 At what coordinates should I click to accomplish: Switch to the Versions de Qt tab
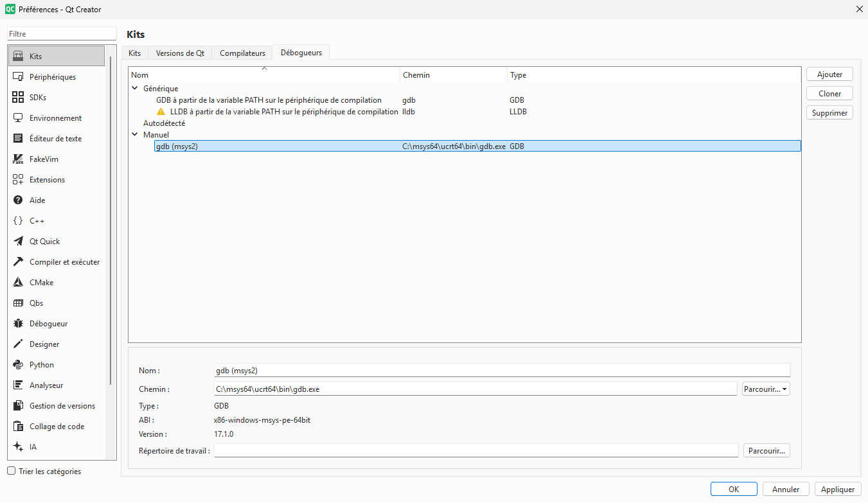[x=180, y=53]
